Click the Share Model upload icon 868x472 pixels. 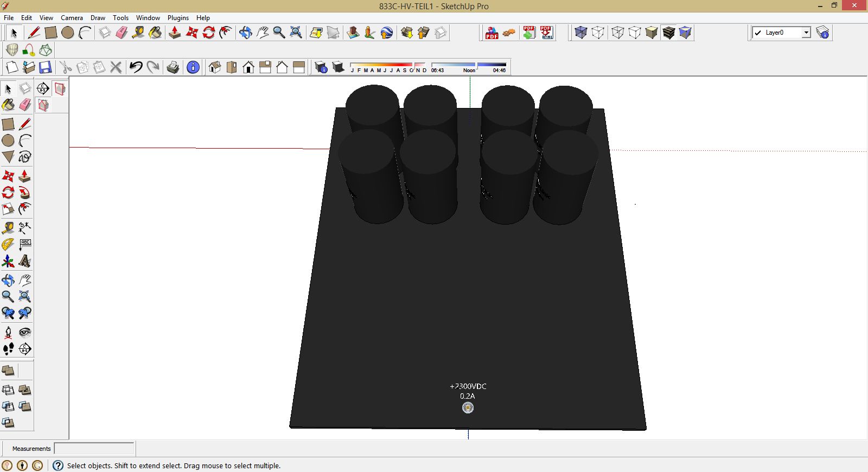pos(424,33)
